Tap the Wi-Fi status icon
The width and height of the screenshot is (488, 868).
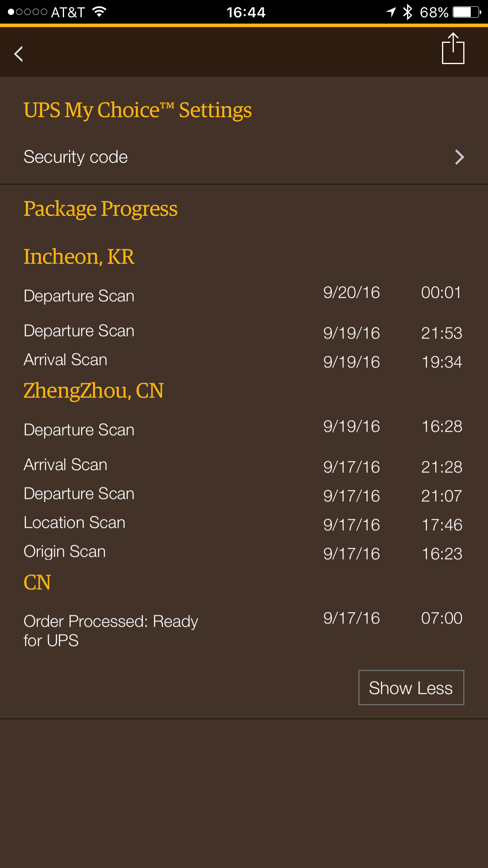click(x=99, y=12)
